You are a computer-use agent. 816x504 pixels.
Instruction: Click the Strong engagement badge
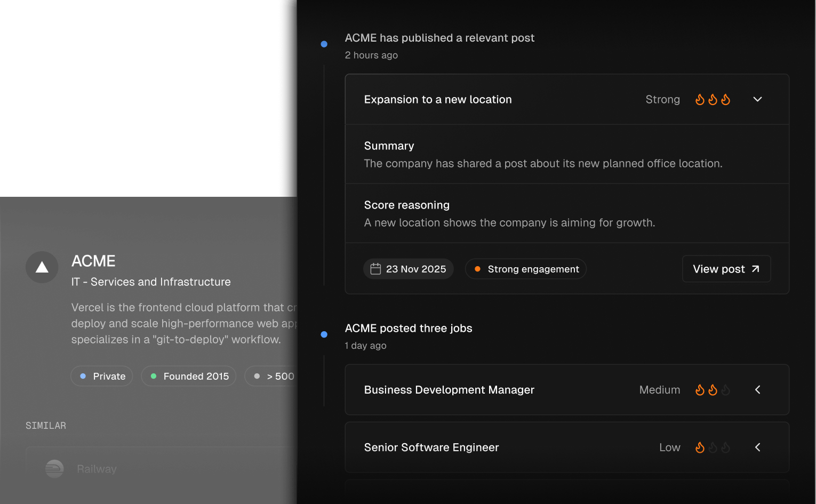tap(526, 269)
